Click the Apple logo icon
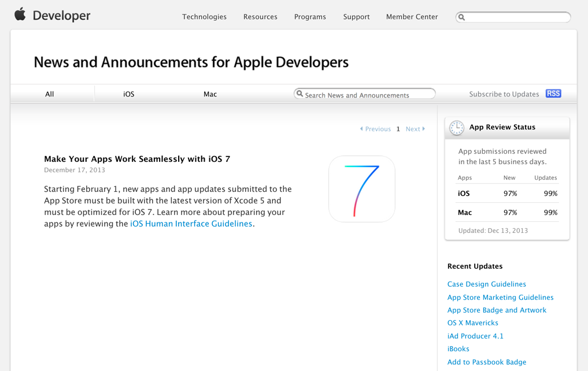This screenshot has width=588, height=371. pyautogui.click(x=20, y=14)
